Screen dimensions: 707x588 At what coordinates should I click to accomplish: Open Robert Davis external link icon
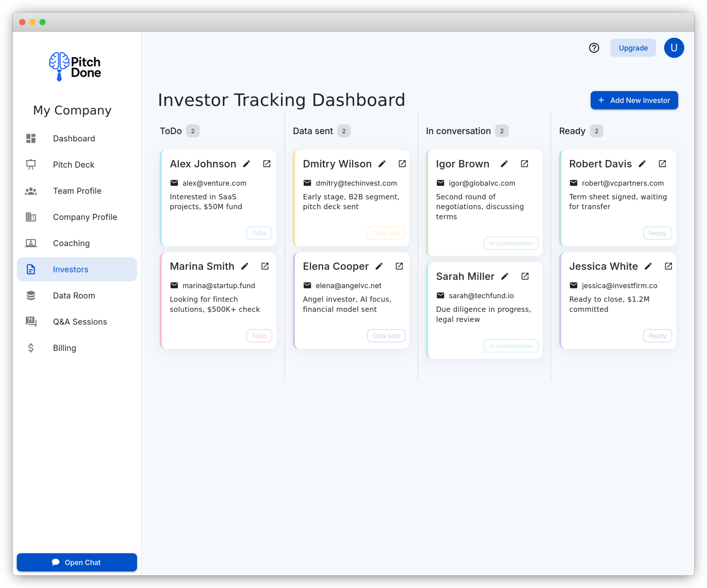click(x=662, y=164)
